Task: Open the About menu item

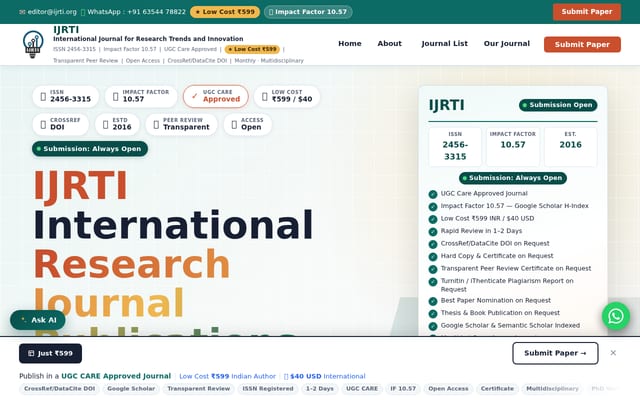Action: (389, 44)
